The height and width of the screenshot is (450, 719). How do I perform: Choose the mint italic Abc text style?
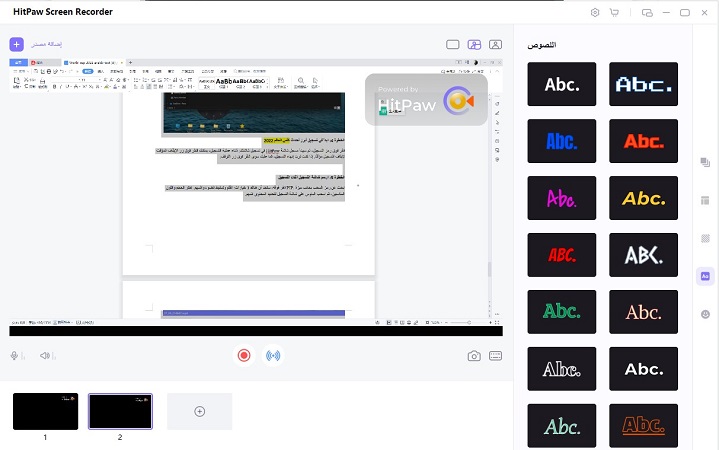562,426
